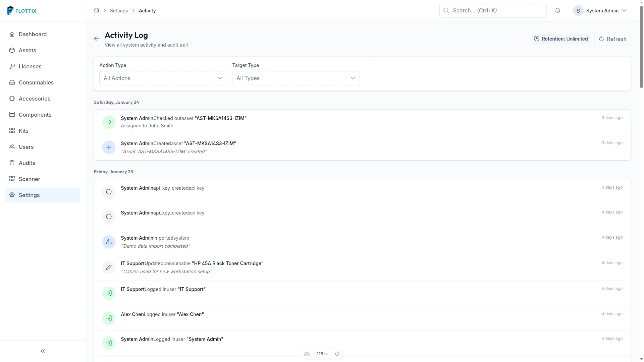Click the Refresh button
This screenshot has height=362, width=644.
(x=612, y=39)
